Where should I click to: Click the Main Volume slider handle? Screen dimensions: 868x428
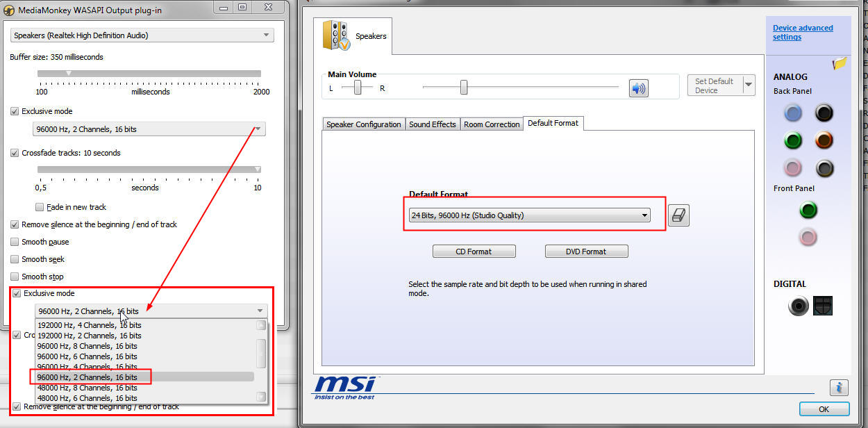click(463, 88)
